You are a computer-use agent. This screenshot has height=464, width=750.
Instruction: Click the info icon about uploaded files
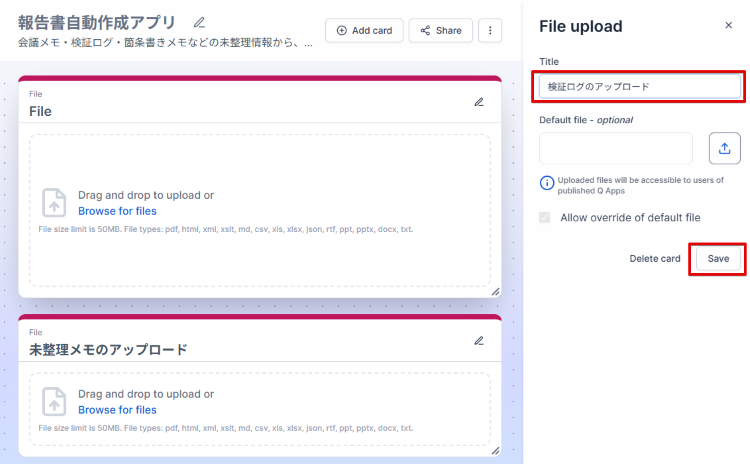tap(547, 183)
